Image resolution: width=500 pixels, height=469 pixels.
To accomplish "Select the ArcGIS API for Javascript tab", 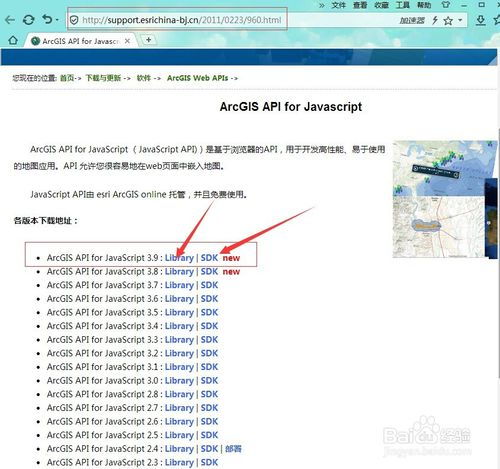I will [80, 41].
